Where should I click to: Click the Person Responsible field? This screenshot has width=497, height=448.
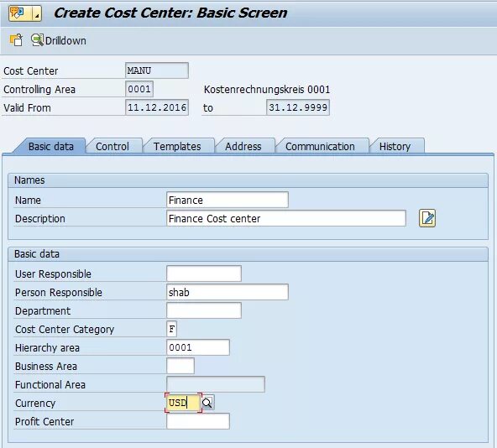228,292
